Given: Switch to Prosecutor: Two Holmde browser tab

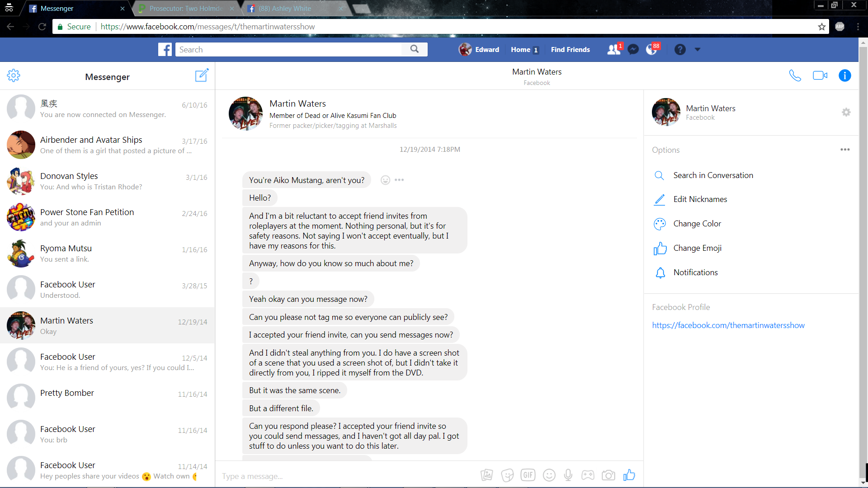Looking at the screenshot, I should click(186, 9).
